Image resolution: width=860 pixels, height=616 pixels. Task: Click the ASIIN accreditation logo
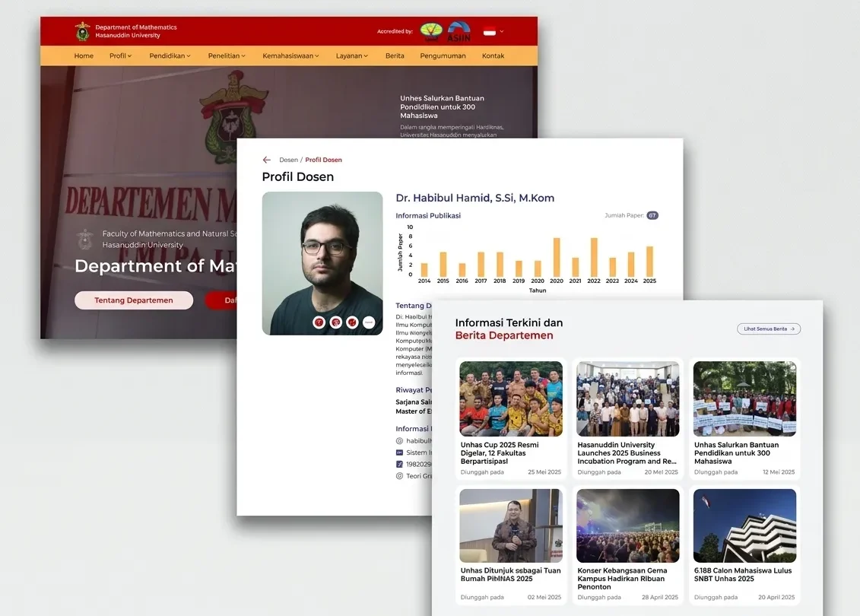pos(459,32)
